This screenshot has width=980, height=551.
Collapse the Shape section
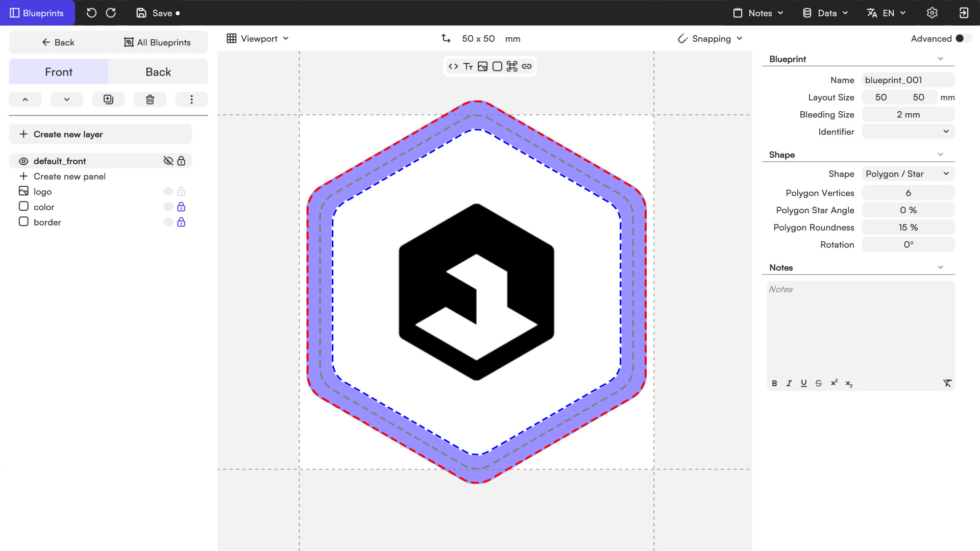click(x=940, y=155)
